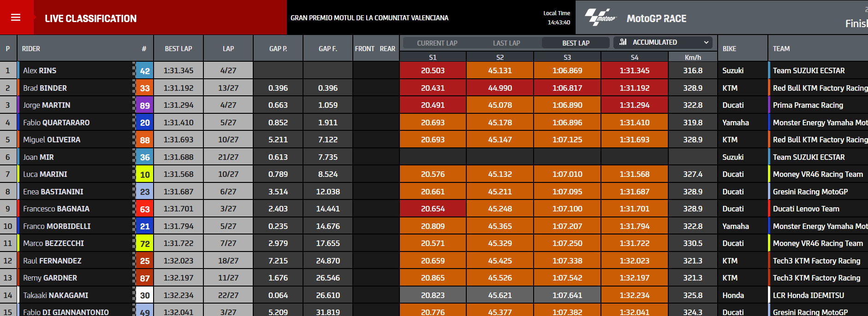
Task: Click GAP P. column header
Action: (278, 48)
